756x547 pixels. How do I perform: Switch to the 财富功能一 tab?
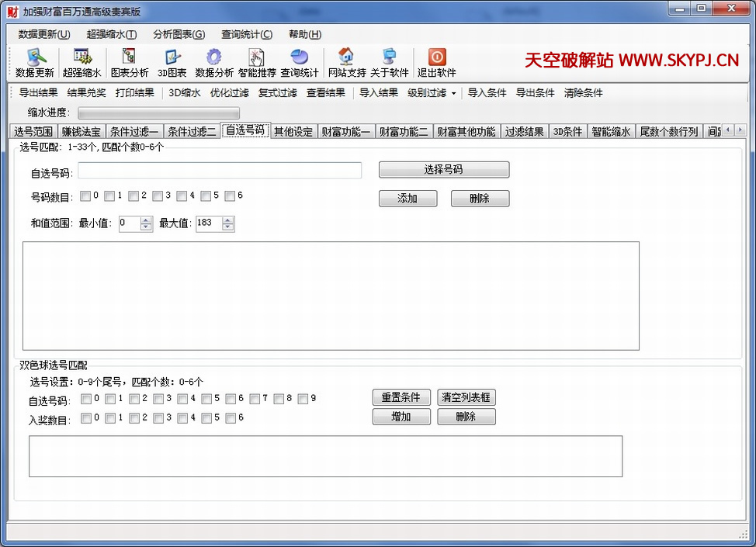[346, 132]
